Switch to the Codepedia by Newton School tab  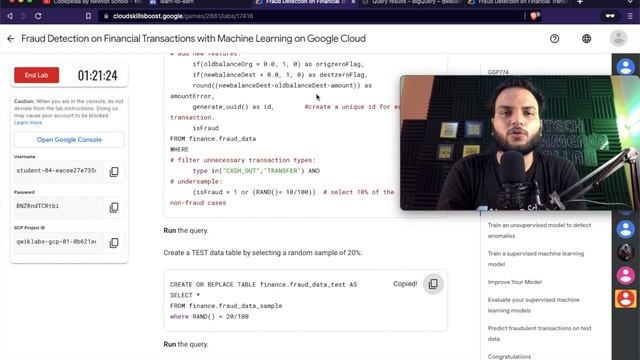tap(93, 2)
